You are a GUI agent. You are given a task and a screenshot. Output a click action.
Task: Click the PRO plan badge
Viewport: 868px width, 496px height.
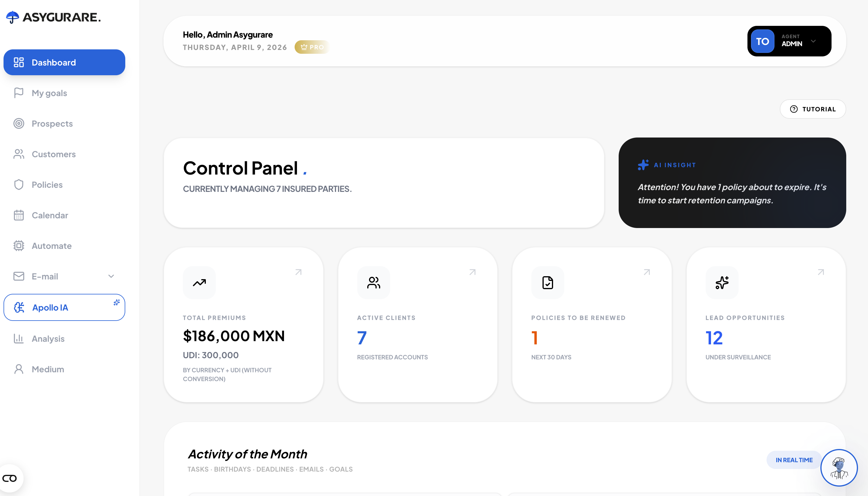point(312,47)
